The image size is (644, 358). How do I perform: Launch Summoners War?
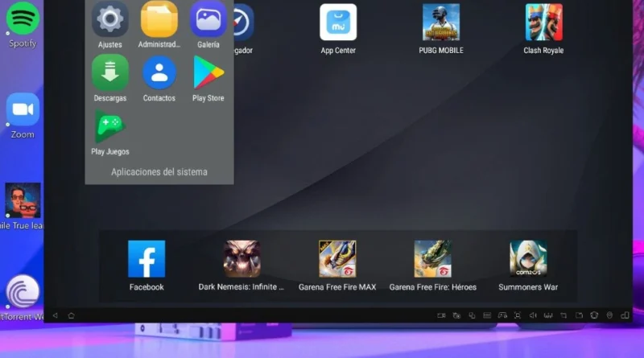coord(528,259)
